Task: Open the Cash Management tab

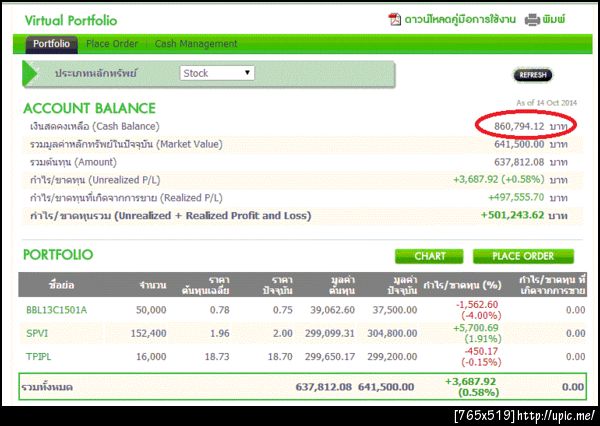Action: pyautogui.click(x=196, y=44)
